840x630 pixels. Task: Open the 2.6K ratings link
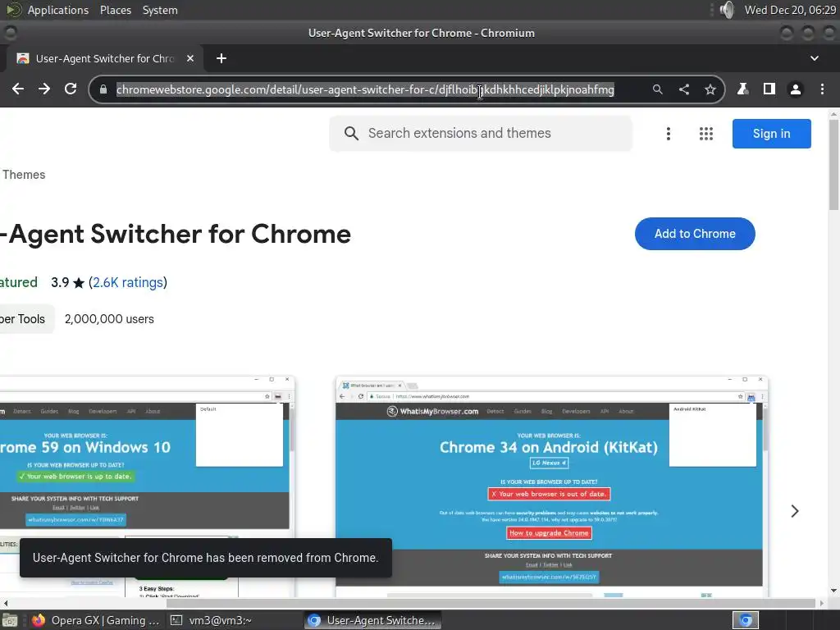[128, 282]
